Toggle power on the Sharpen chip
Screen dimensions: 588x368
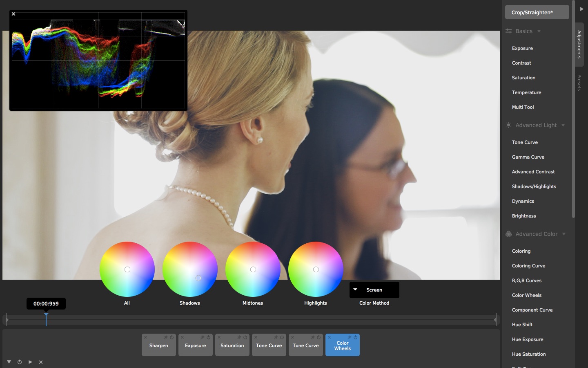172,337
